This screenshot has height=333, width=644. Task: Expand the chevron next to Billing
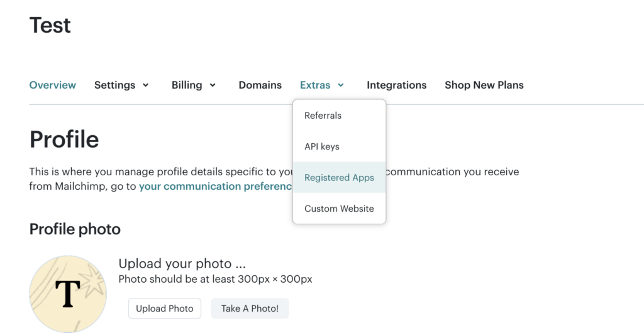[x=213, y=85]
